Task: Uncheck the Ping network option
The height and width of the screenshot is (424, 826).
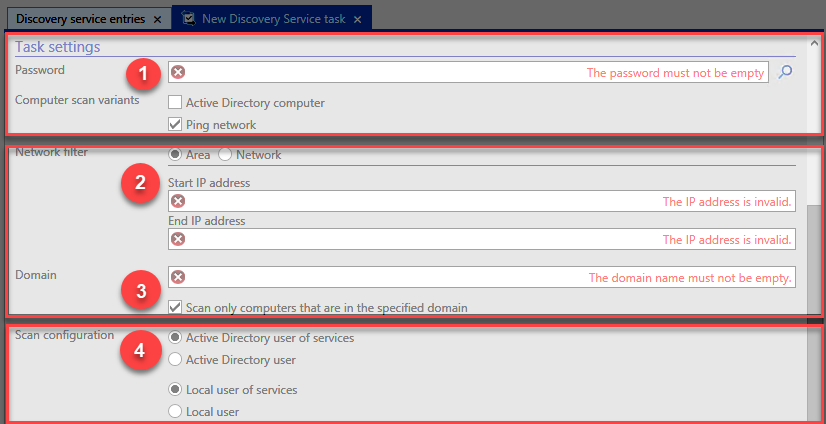Action: 175,125
